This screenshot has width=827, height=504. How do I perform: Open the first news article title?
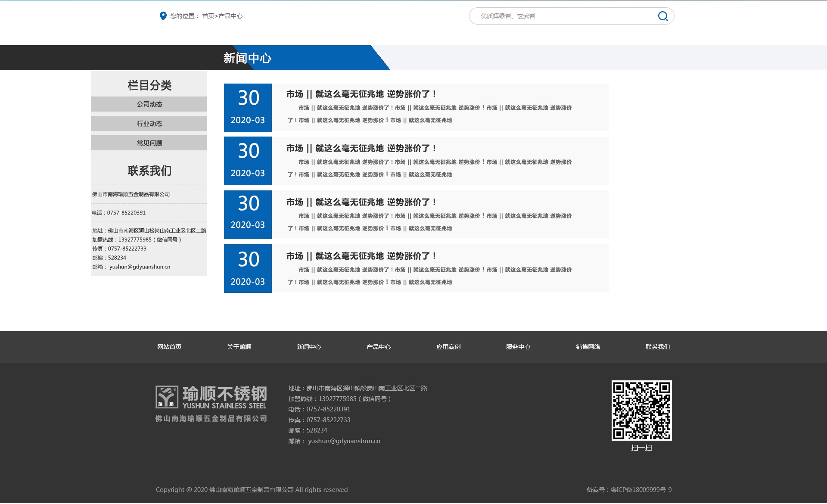tap(361, 94)
